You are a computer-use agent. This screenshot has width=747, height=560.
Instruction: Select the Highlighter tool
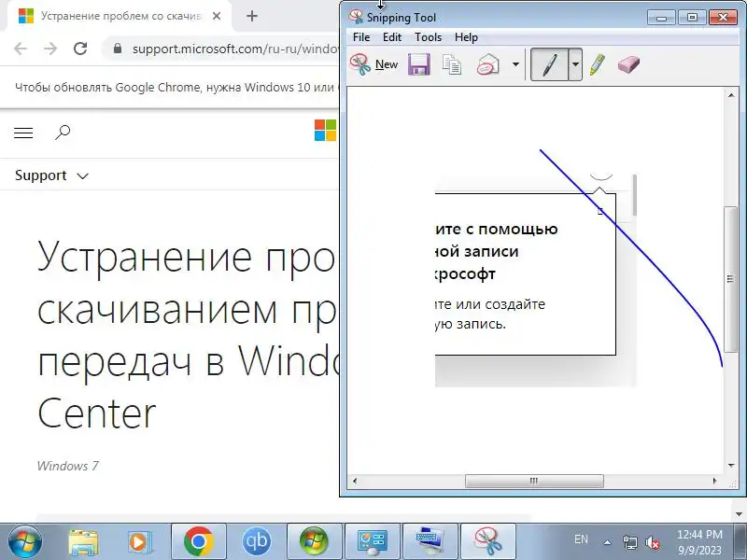click(x=598, y=64)
